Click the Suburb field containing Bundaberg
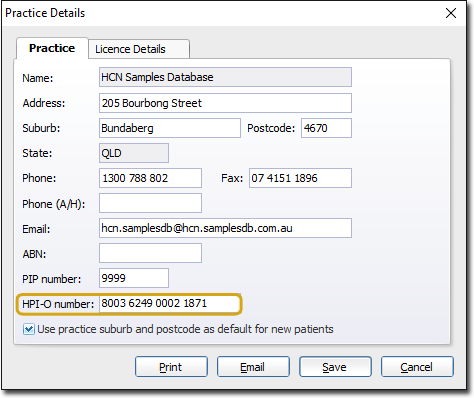 pyautogui.click(x=170, y=128)
